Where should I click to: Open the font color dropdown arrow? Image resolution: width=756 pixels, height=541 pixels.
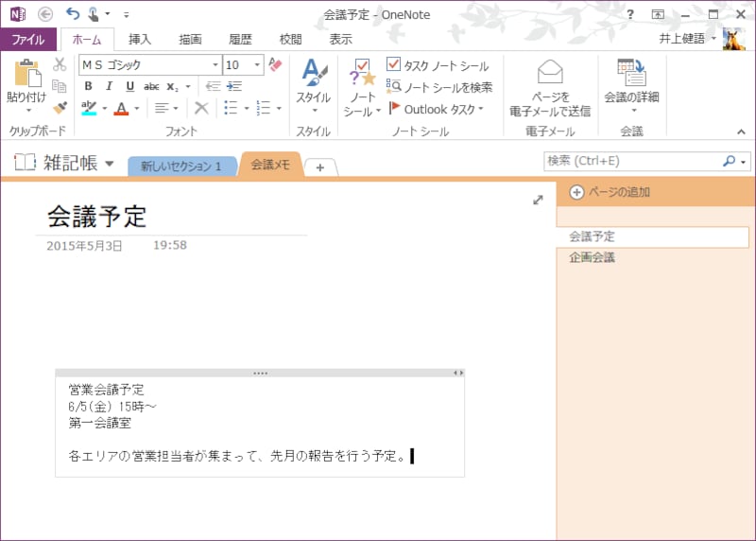pos(137,108)
